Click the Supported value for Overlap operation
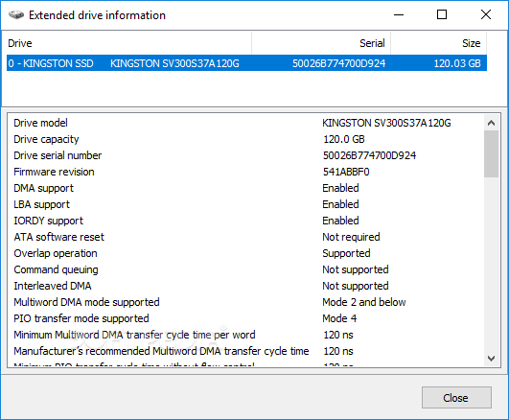The height and width of the screenshot is (420, 509). [x=346, y=253]
